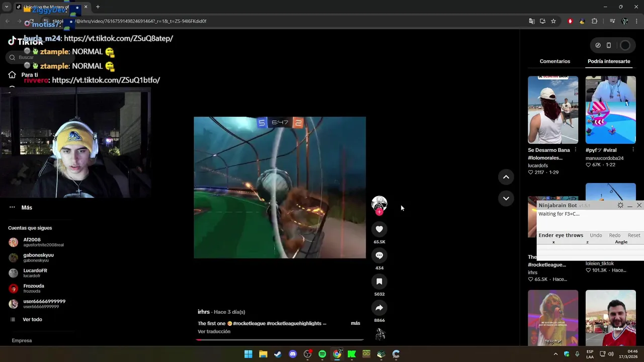644x362 pixels.
Task: Open the creator's avatar beside the video
Action: click(379, 203)
